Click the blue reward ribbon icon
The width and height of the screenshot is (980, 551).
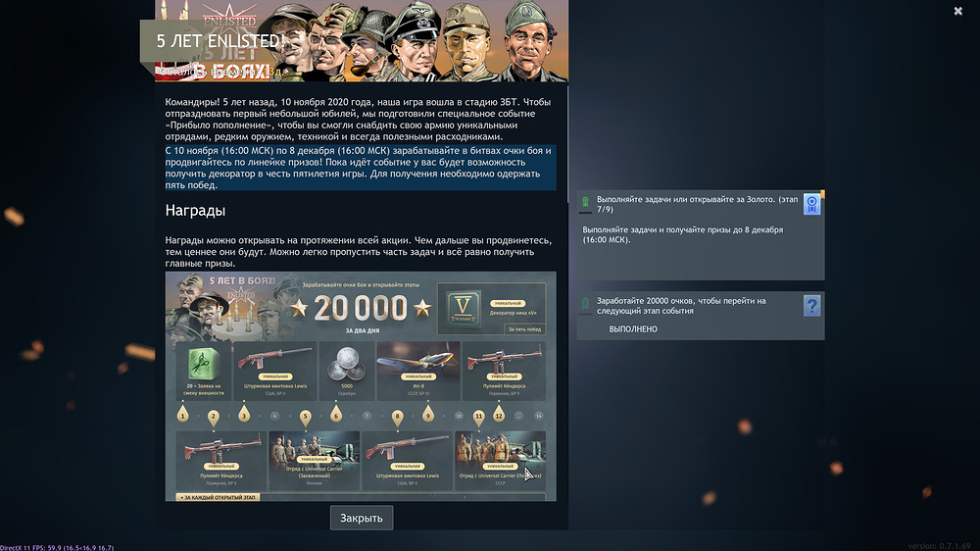[811, 204]
